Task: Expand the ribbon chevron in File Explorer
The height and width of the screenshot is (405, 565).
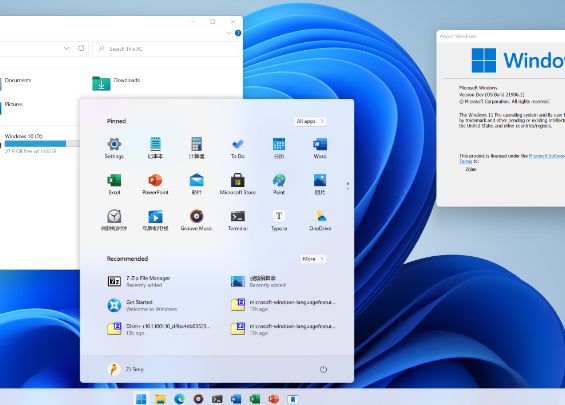Action: (x=229, y=33)
